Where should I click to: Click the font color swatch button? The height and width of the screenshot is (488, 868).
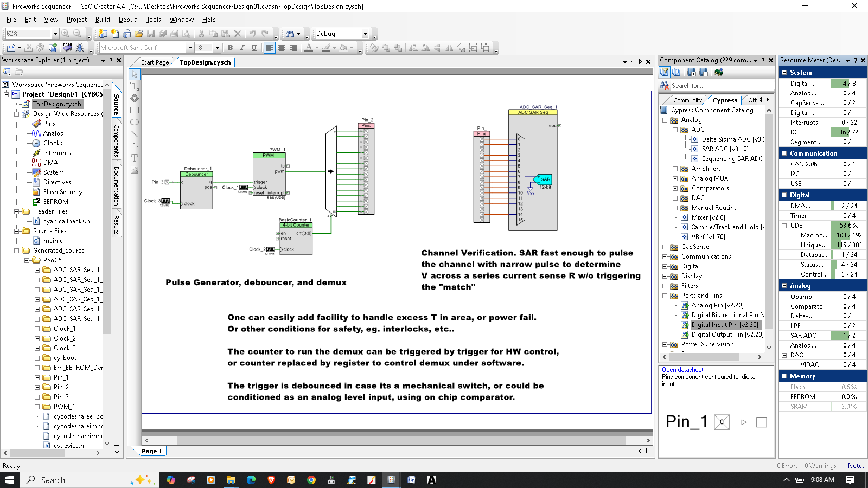[x=309, y=48]
